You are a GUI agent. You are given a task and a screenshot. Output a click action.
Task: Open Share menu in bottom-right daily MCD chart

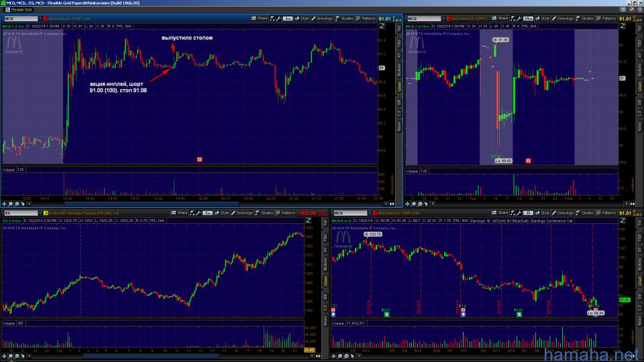500,213
